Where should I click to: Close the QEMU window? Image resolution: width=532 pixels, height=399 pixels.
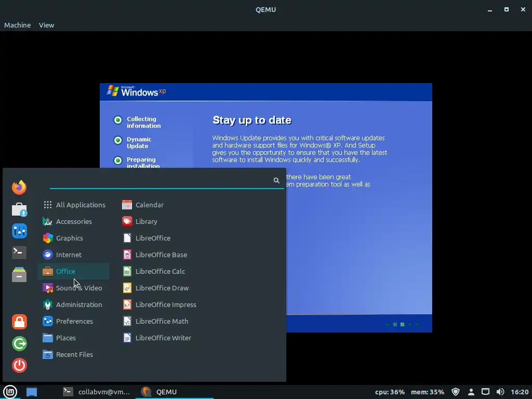point(523,10)
